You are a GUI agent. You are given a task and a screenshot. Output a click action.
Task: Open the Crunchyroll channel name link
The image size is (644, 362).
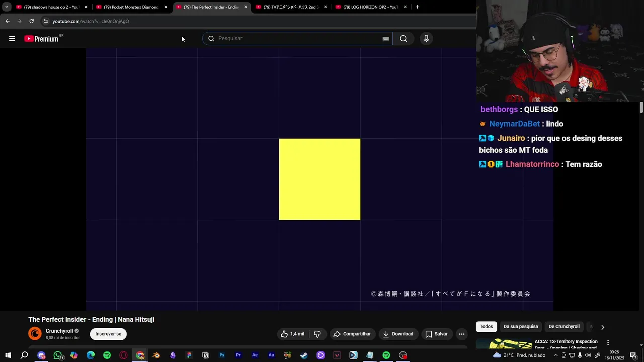click(59, 331)
